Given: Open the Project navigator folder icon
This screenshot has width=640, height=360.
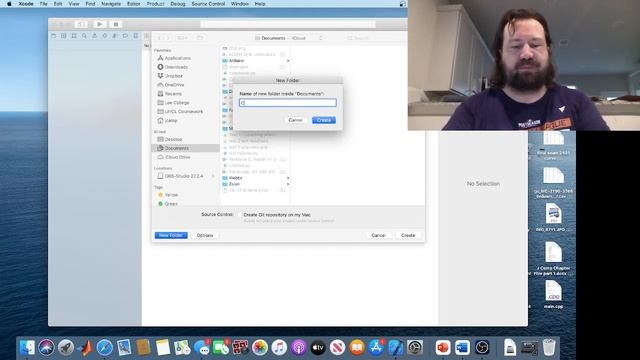Looking at the screenshot, I should [x=53, y=36].
